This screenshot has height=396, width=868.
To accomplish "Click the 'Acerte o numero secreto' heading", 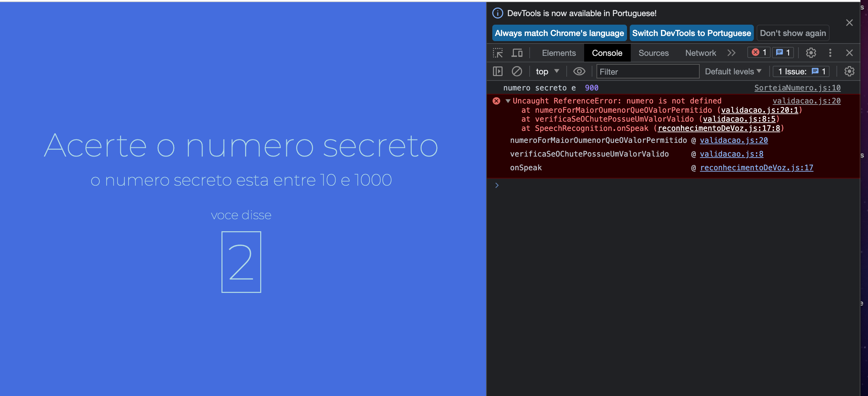I will 241,146.
